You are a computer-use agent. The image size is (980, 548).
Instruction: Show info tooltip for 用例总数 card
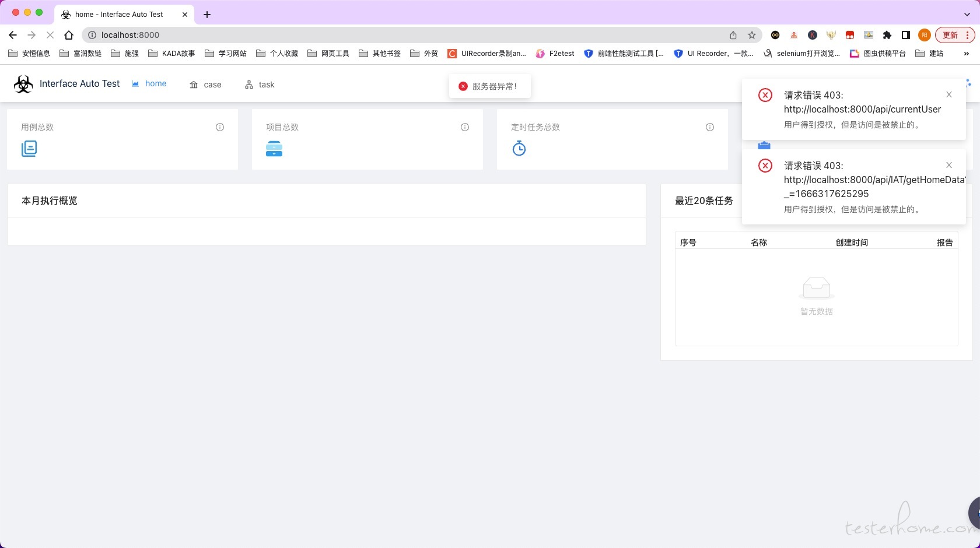[x=220, y=127]
